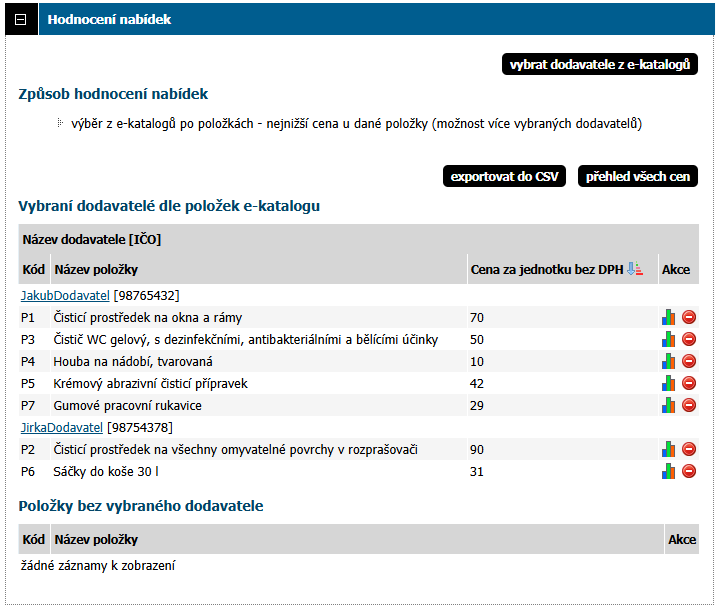
Task: Sort by price using the sort icon
Action: (634, 270)
